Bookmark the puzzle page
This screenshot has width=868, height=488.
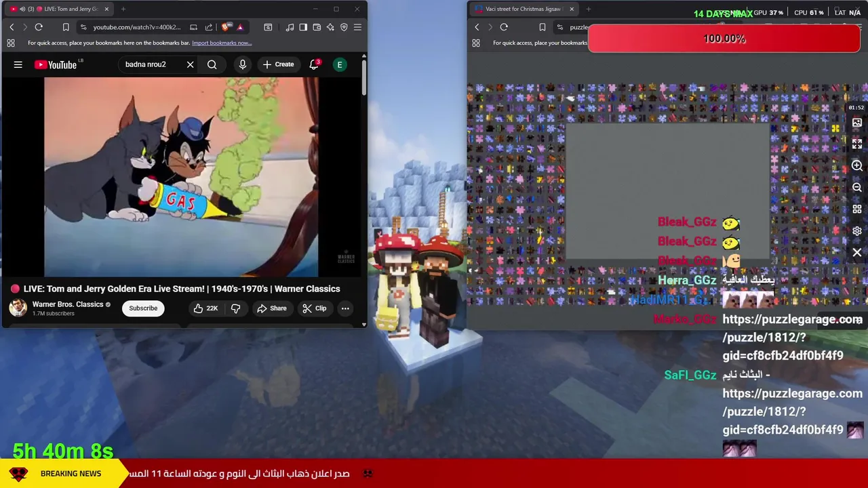pyautogui.click(x=542, y=27)
